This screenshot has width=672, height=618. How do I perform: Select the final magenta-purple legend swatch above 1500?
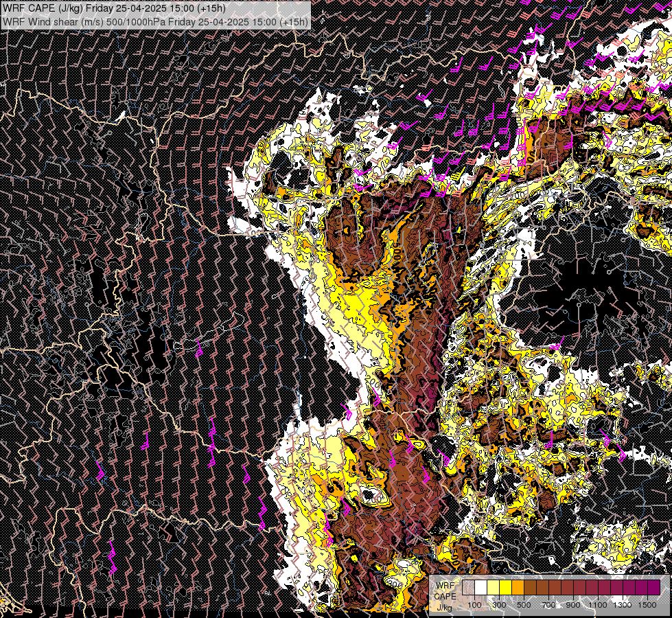(653, 588)
